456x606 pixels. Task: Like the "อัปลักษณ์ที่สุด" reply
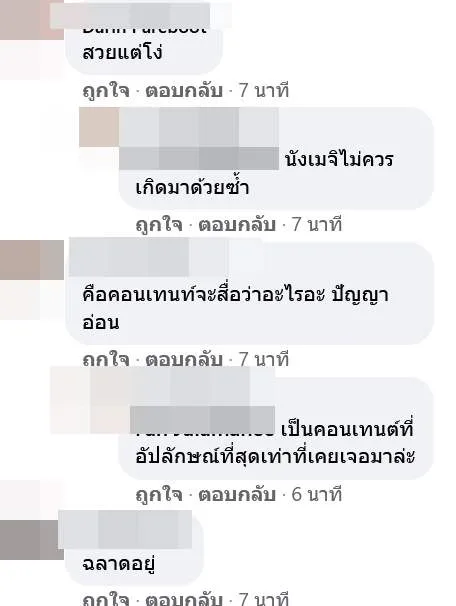[159, 494]
